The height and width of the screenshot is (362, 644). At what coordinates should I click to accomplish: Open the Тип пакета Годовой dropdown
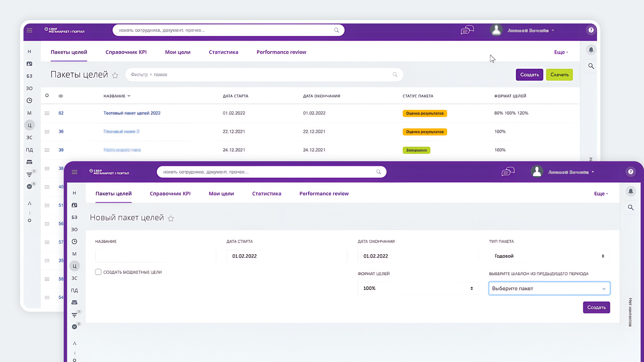[x=549, y=256]
